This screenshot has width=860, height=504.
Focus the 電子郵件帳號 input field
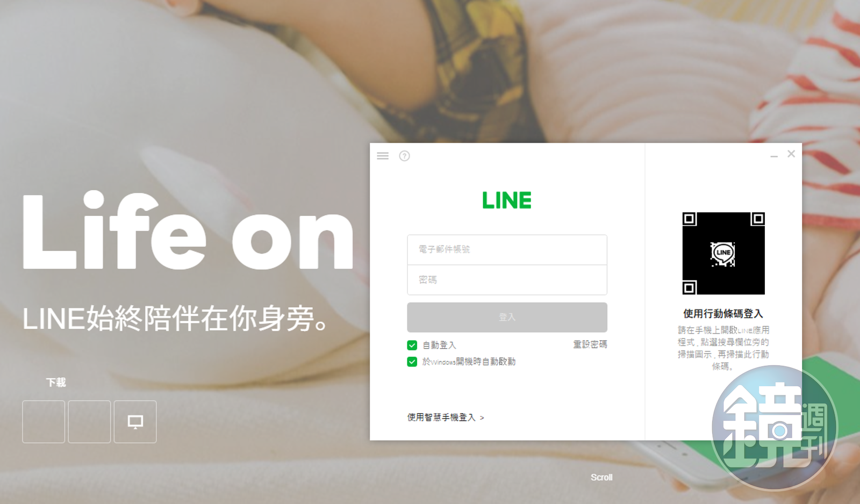point(507,249)
